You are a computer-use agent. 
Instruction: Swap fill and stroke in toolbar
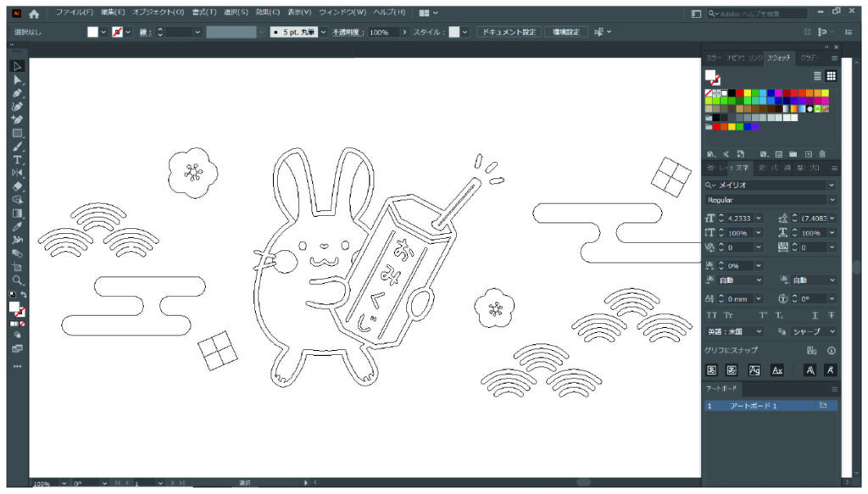click(x=24, y=294)
